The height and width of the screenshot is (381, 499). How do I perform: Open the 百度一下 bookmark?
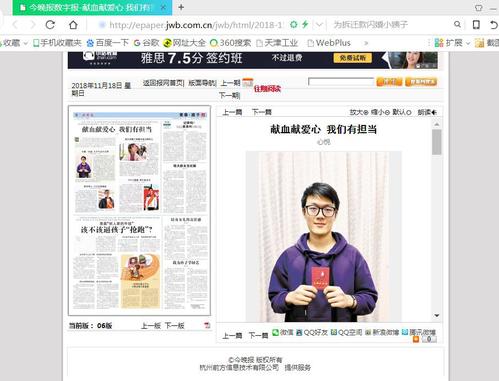[107, 43]
